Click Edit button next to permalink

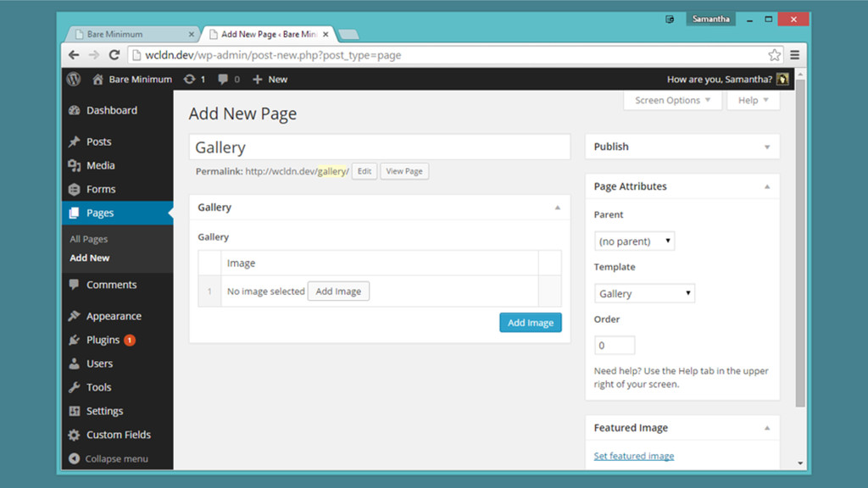(x=364, y=171)
